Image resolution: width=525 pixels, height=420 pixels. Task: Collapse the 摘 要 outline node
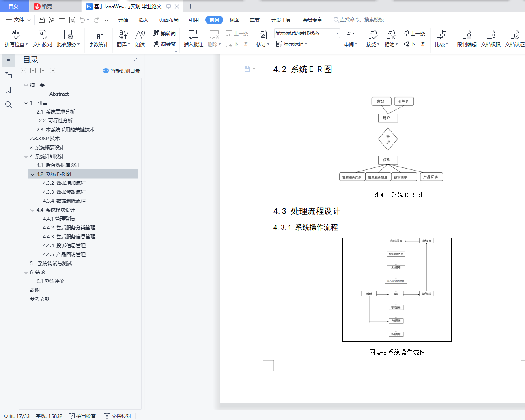point(26,85)
